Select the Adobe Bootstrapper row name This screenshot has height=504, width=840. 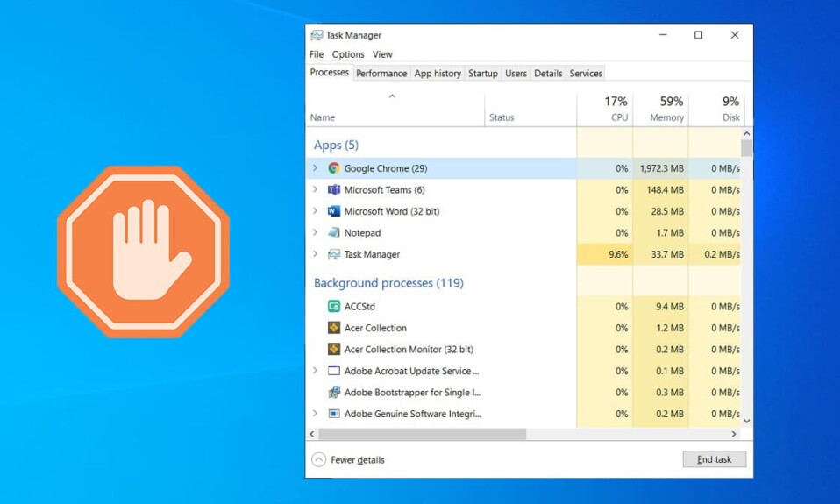click(412, 392)
